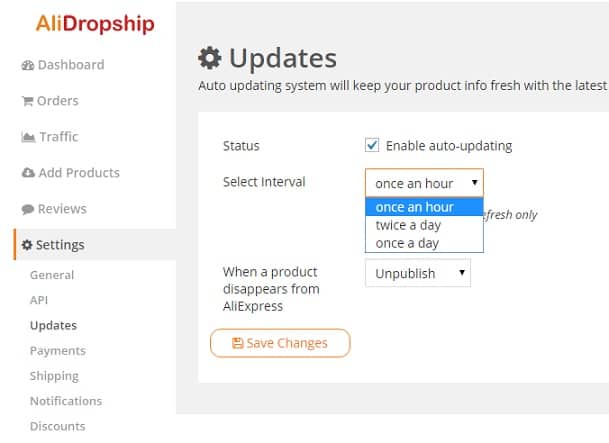This screenshot has width=609, height=443.
Task: Open the General settings submenu item
Action: pos(52,275)
